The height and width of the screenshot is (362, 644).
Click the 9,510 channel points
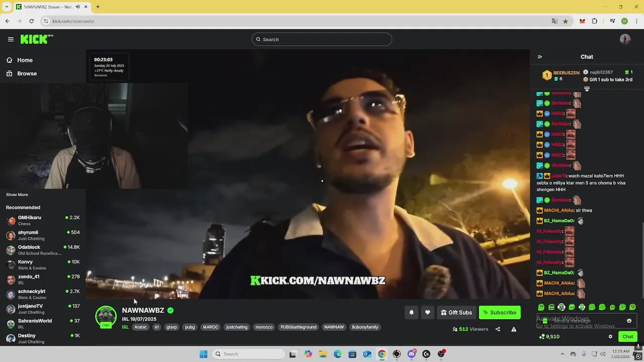click(x=549, y=337)
